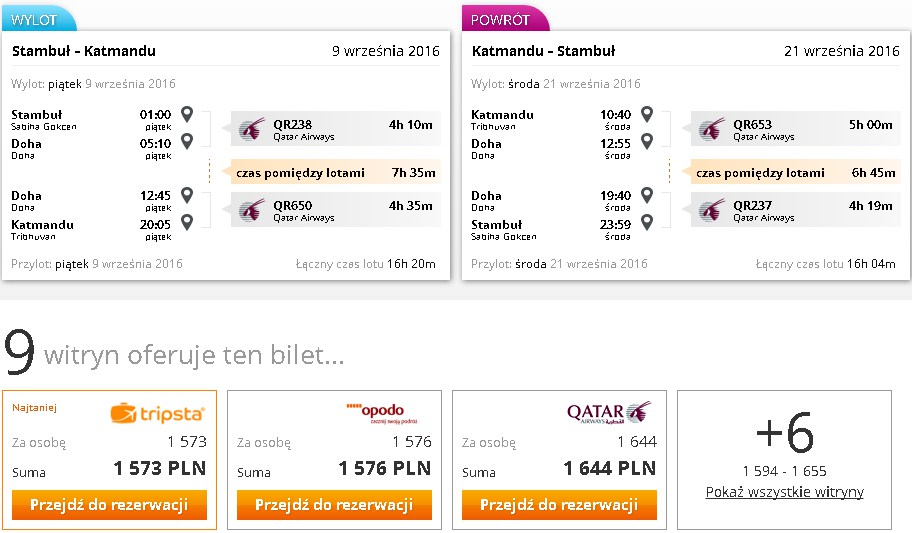
Task: Click the Qatar Airways logo for flight QR237
Action: 711,210
